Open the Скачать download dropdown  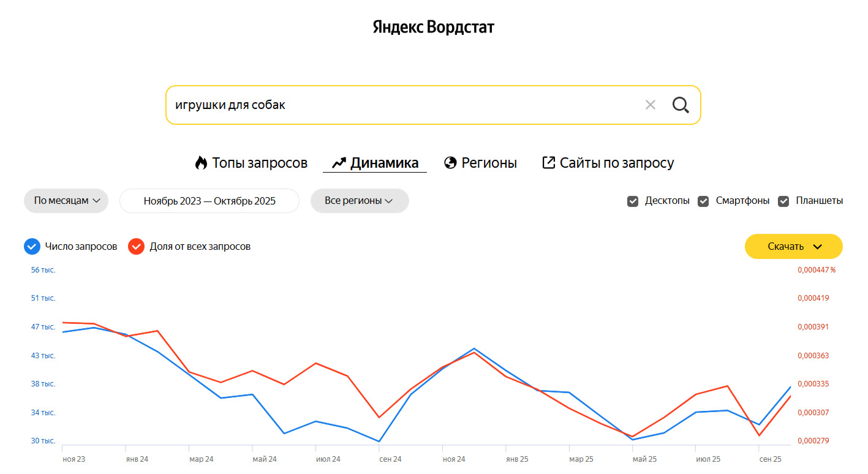(793, 246)
